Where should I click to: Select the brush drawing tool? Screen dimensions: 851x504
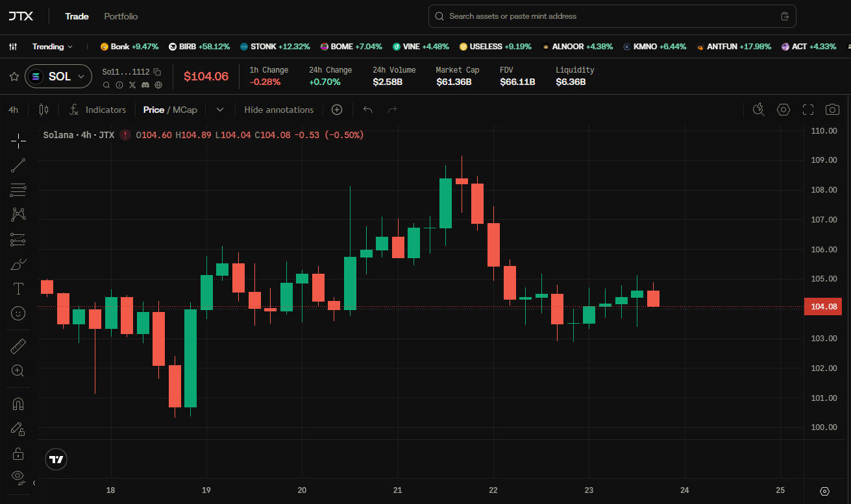click(x=18, y=264)
